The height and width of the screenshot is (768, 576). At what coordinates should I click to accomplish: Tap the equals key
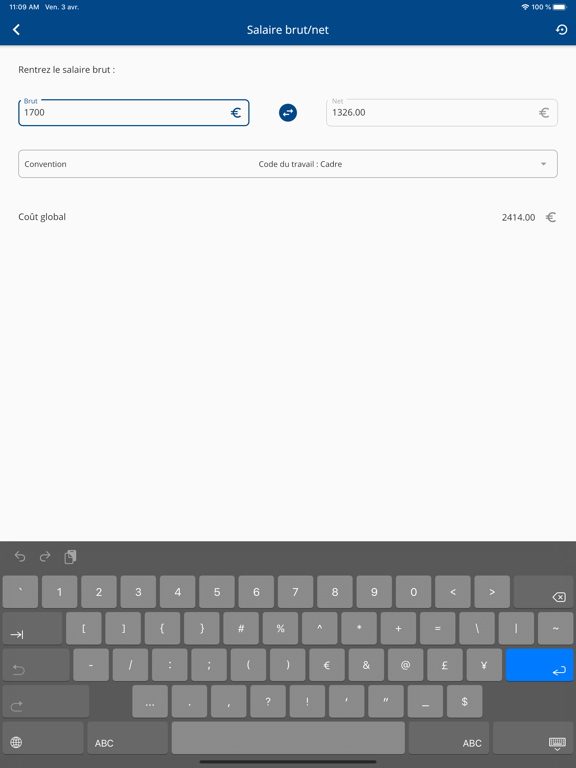pos(437,628)
